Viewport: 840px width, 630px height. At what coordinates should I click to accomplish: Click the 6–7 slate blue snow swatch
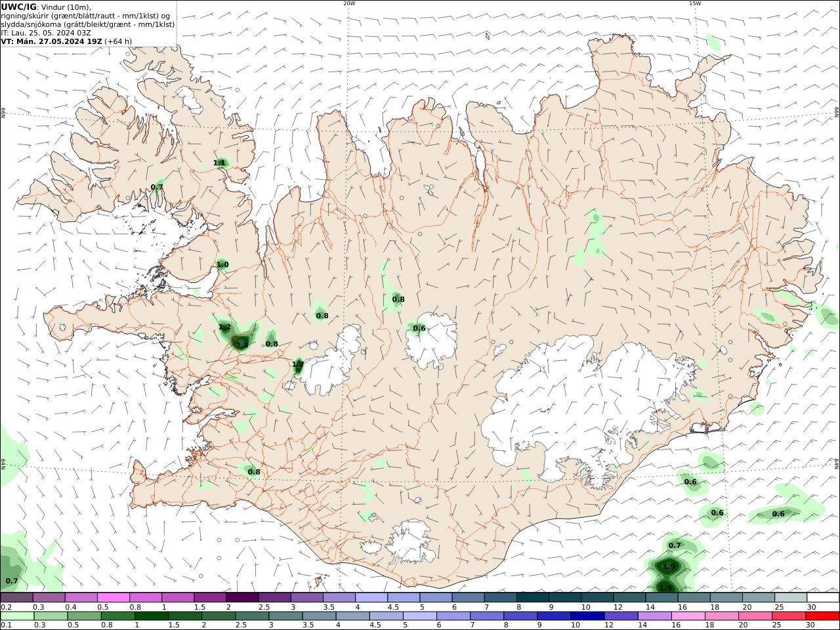(469, 597)
